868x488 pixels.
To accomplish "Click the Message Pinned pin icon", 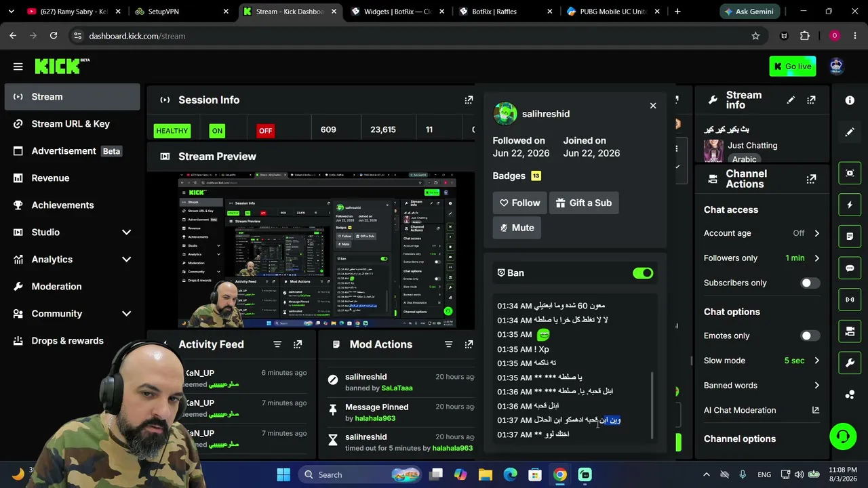I will click(x=333, y=410).
